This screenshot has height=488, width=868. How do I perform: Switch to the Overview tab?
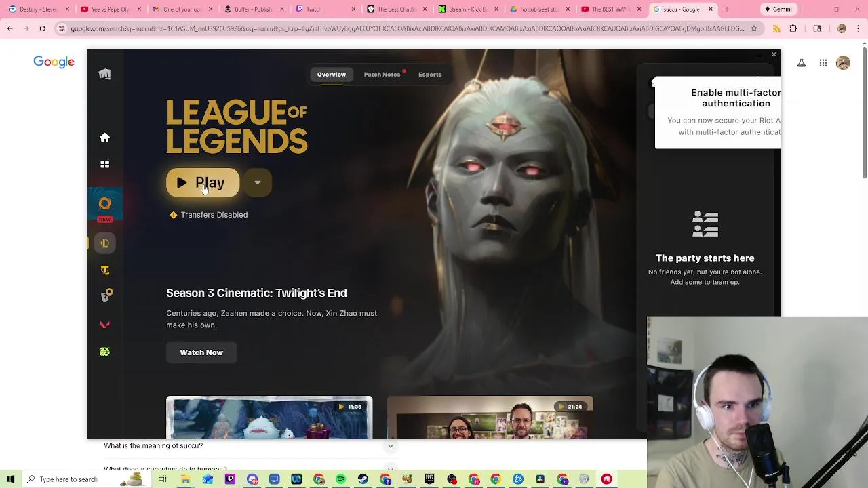(332, 75)
